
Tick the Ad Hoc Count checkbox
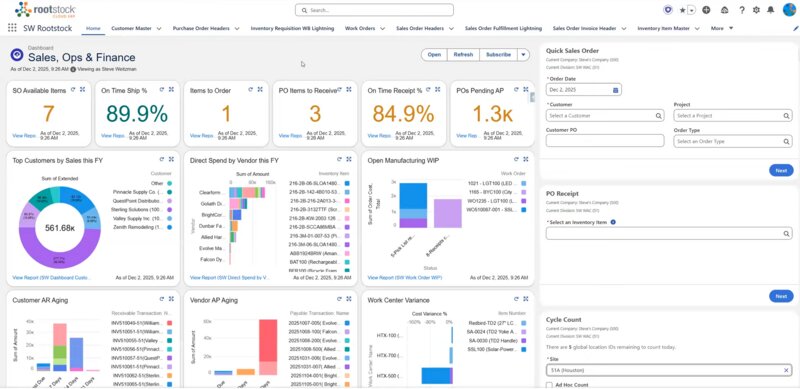(549, 385)
